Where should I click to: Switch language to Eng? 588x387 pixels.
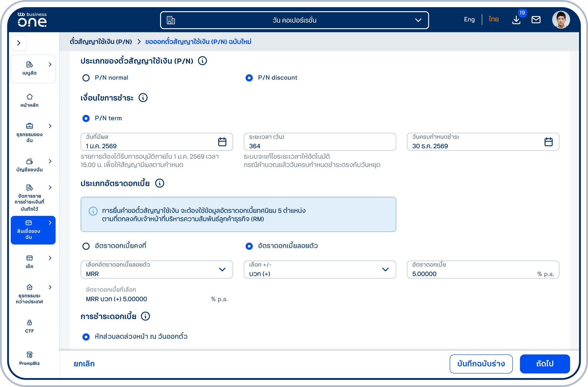click(469, 20)
